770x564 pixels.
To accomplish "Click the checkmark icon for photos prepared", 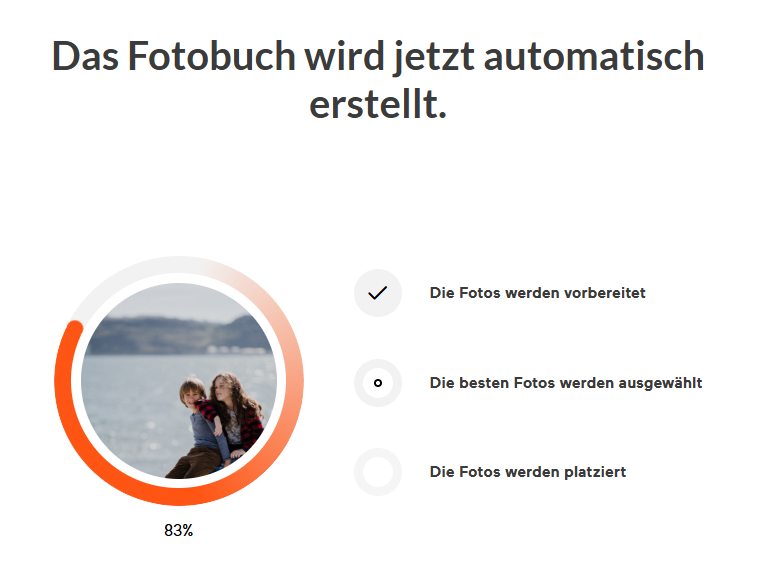I will click(x=377, y=293).
